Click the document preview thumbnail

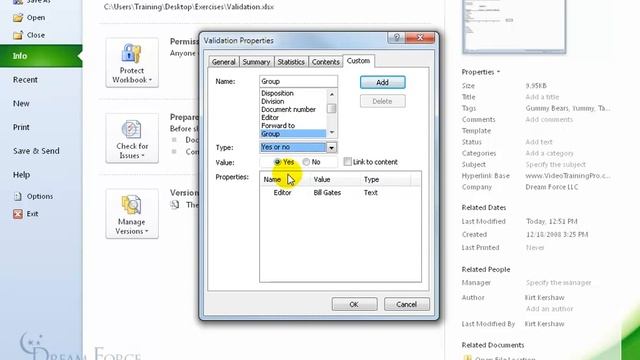[x=514, y=26]
